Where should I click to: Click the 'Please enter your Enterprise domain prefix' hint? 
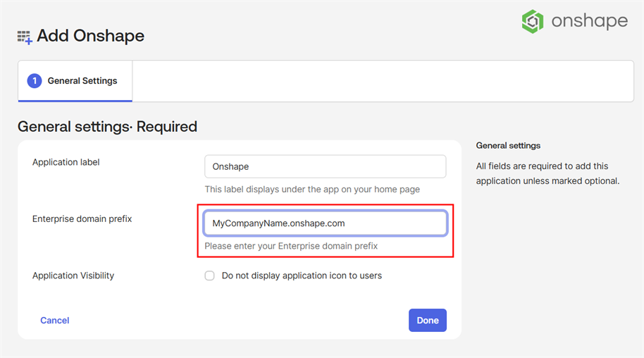coord(291,246)
